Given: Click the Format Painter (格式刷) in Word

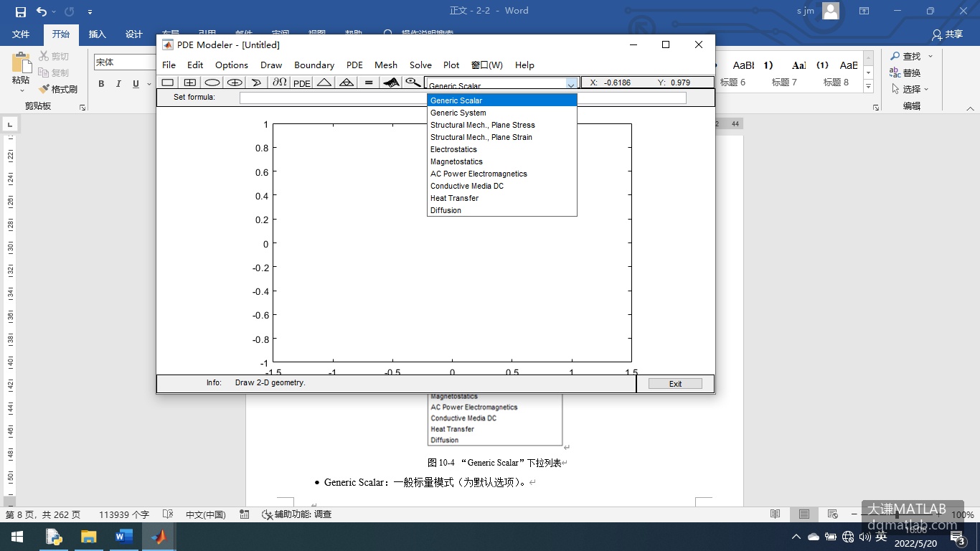Looking at the screenshot, I should pos(57,89).
